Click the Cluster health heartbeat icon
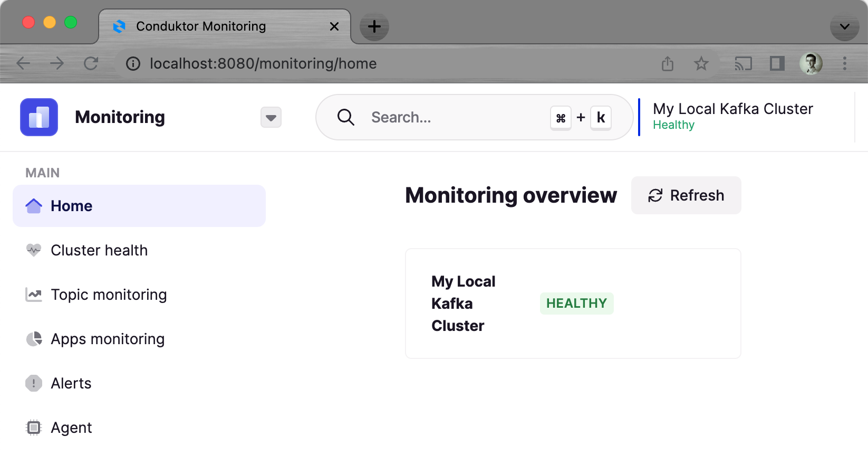This screenshot has height=455, width=868. click(x=34, y=250)
